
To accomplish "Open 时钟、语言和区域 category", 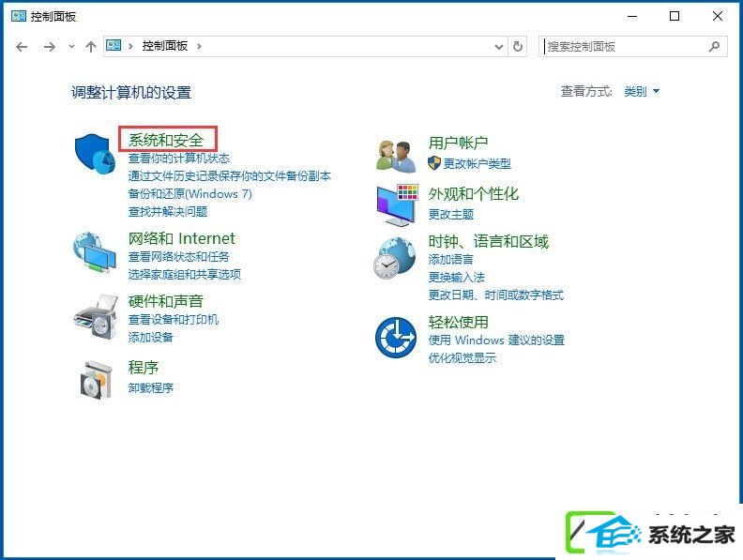I will pyautogui.click(x=489, y=242).
